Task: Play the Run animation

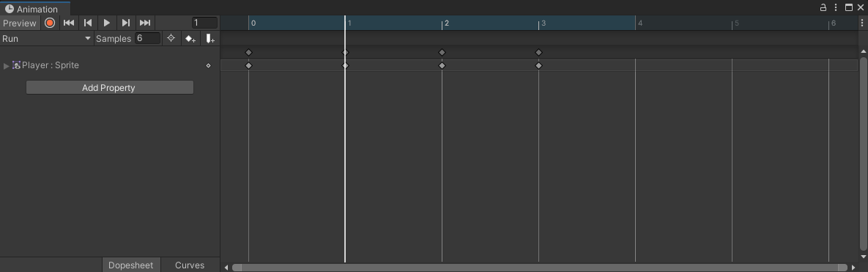Action: (107, 23)
